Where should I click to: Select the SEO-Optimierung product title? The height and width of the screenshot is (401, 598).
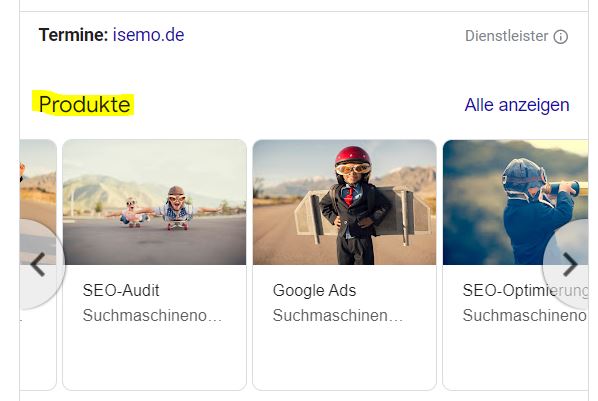[525, 291]
